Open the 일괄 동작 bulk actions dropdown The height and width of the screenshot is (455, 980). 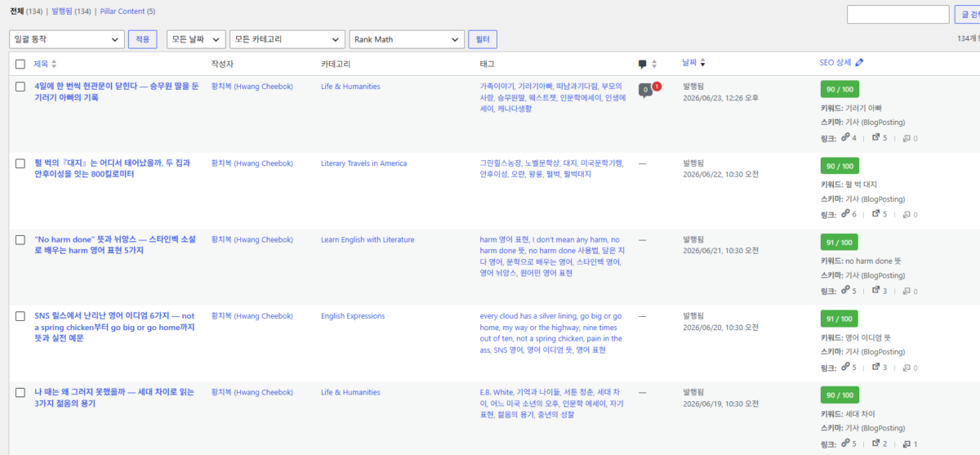66,39
